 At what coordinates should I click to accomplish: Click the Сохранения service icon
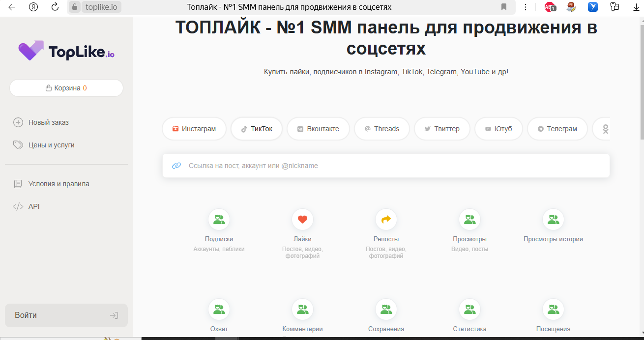pos(386,310)
